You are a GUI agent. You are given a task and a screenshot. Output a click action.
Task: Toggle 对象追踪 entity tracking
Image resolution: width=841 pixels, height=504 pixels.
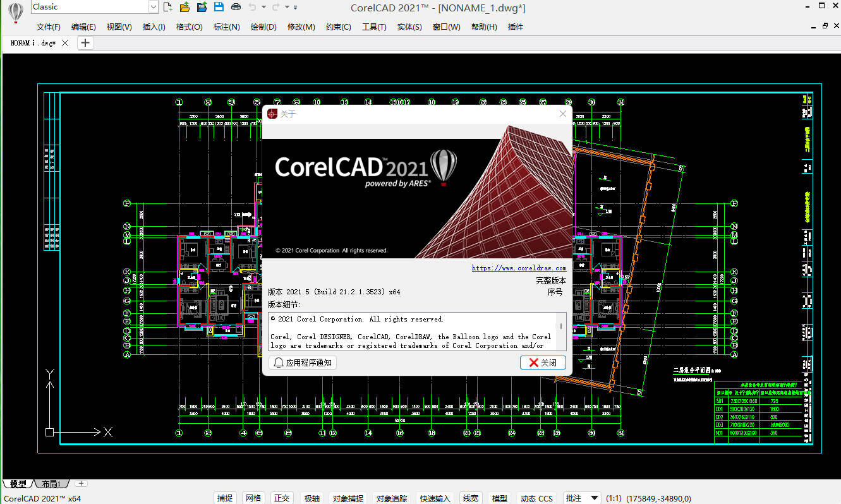392,498
